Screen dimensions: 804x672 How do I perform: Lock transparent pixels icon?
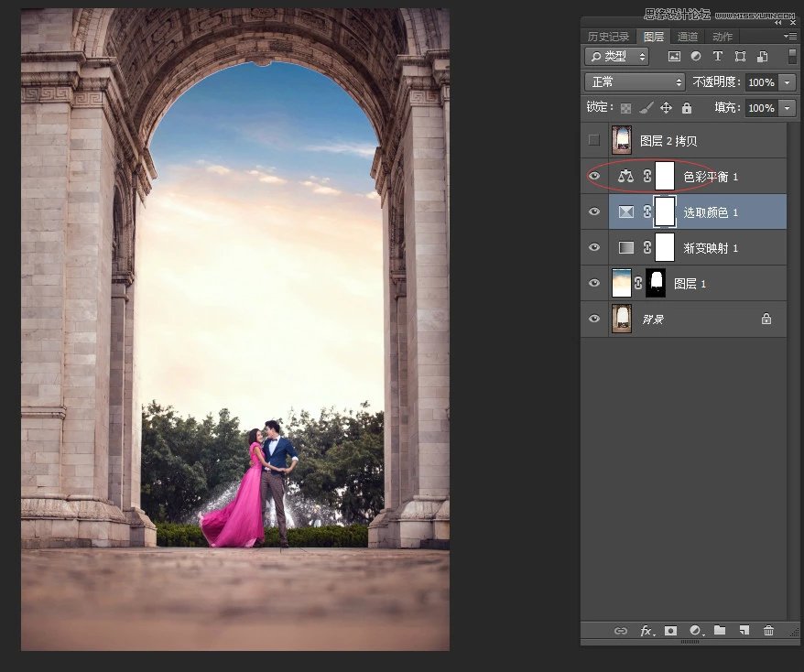coord(625,108)
